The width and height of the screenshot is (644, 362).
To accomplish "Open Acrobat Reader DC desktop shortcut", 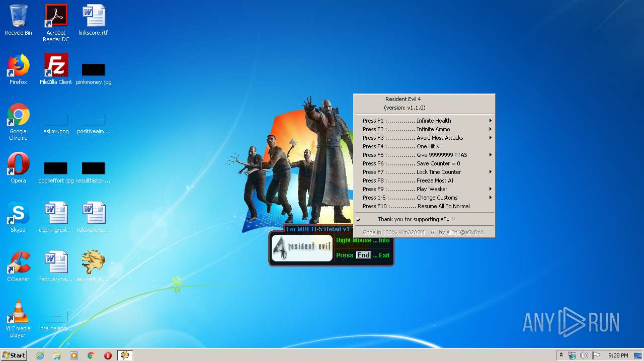I will 56,23.
